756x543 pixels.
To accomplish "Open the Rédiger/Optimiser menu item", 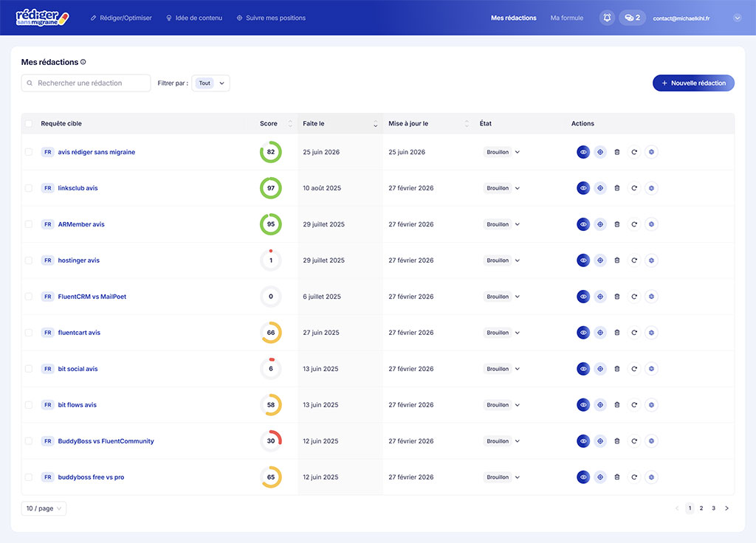I will (121, 18).
